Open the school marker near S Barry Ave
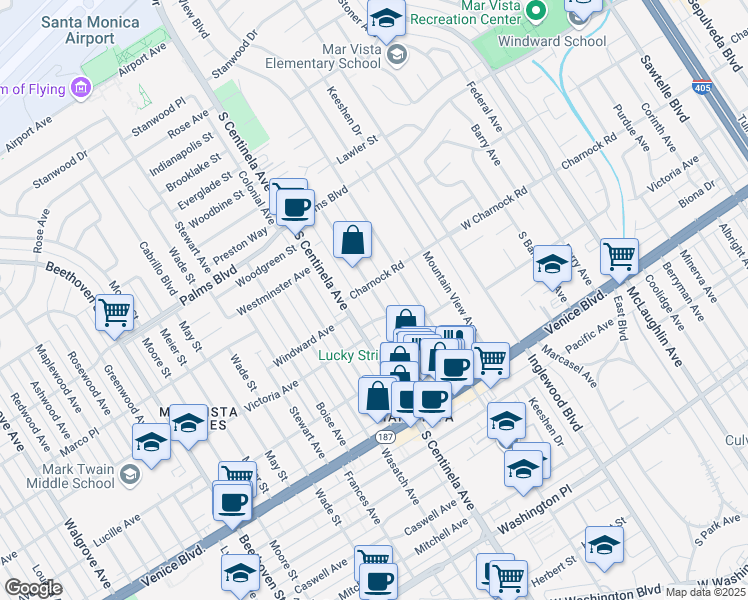This screenshot has width=748, height=600. coord(552,267)
